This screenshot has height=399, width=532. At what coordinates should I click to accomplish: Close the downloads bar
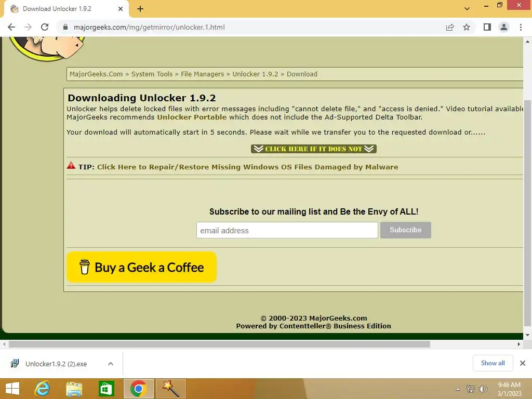point(523,363)
